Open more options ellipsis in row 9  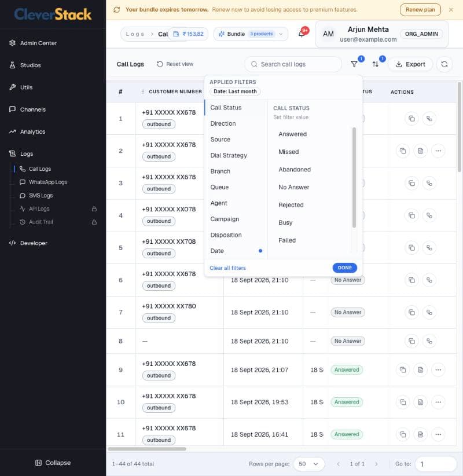[x=438, y=370]
